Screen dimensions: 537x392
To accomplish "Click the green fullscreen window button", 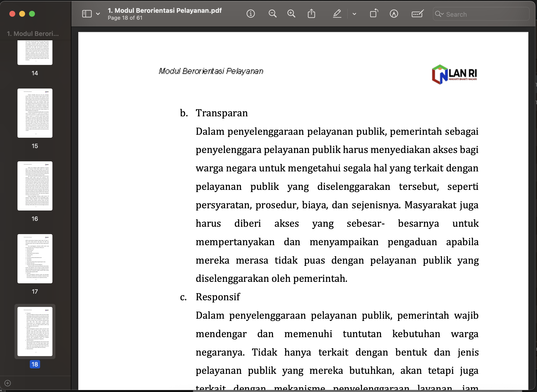I will pyautogui.click(x=32, y=14).
